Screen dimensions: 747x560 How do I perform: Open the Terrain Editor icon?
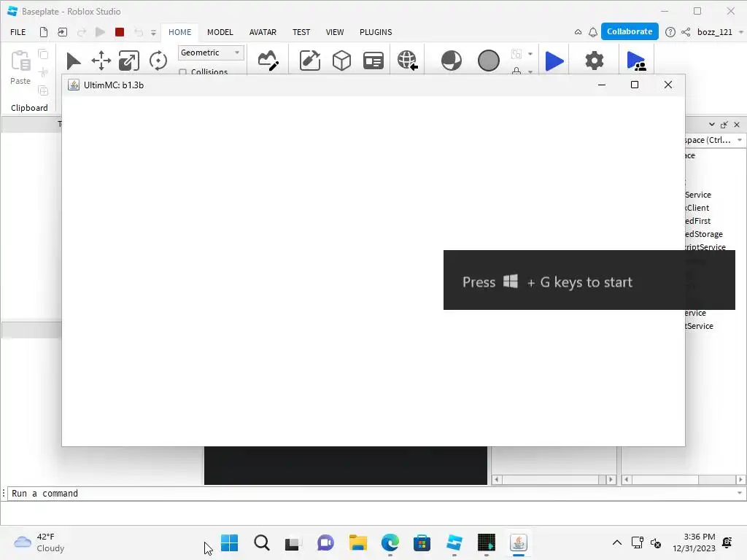coord(268,61)
